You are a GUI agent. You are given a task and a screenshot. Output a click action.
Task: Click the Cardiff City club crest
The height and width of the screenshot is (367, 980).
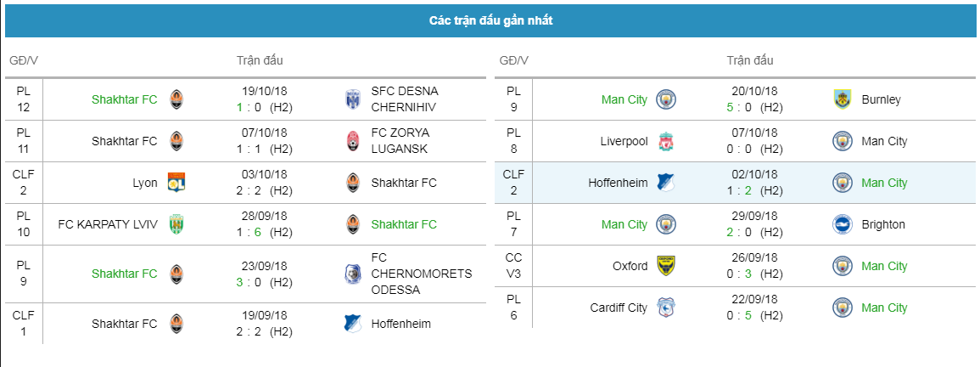coord(666,308)
